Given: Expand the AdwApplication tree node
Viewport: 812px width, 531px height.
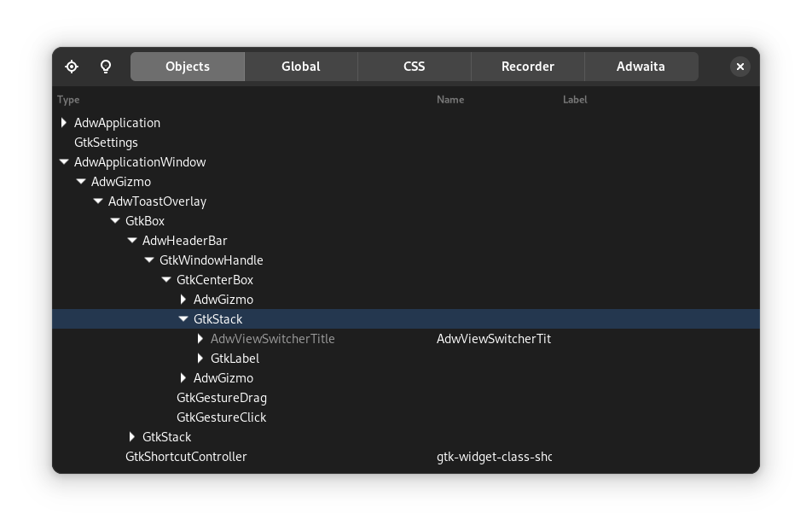Looking at the screenshot, I should tap(64, 122).
